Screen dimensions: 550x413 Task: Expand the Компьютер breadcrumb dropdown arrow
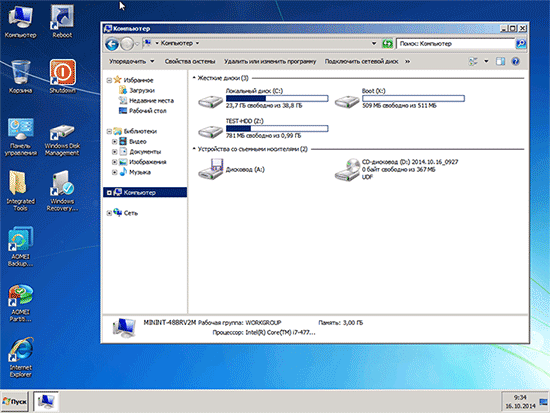pyautogui.click(x=197, y=43)
